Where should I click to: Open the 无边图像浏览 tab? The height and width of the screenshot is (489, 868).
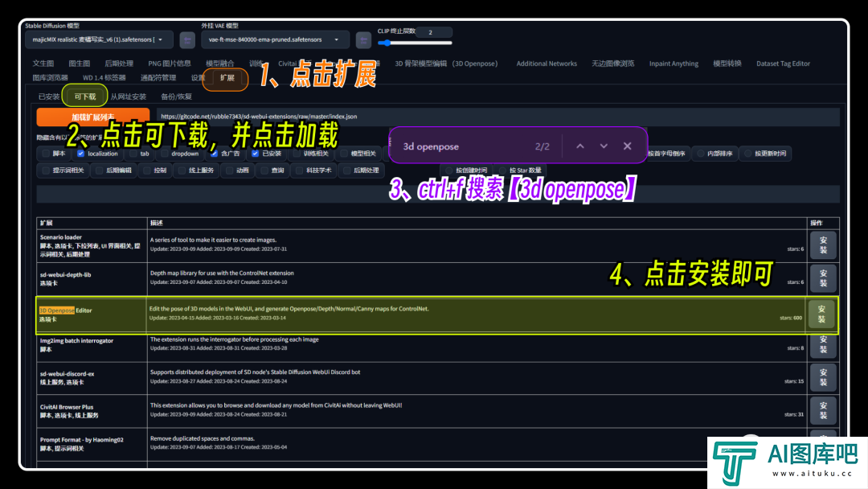(612, 64)
